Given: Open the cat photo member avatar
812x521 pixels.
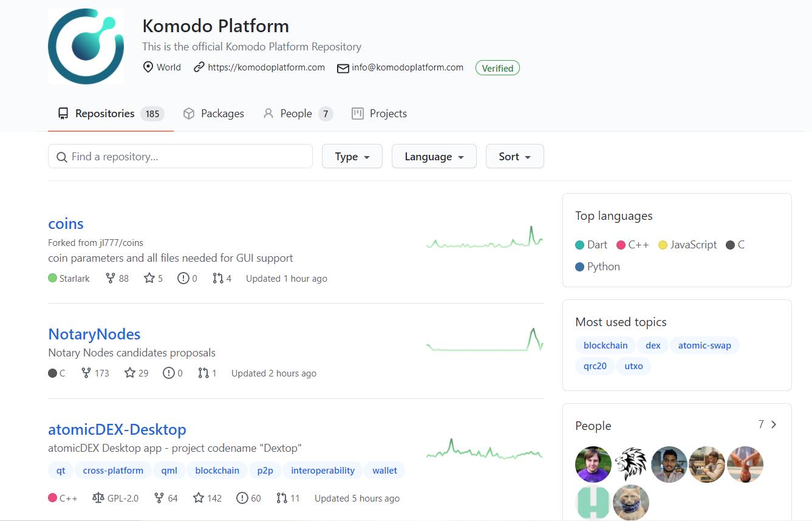Looking at the screenshot, I should pos(631,503).
